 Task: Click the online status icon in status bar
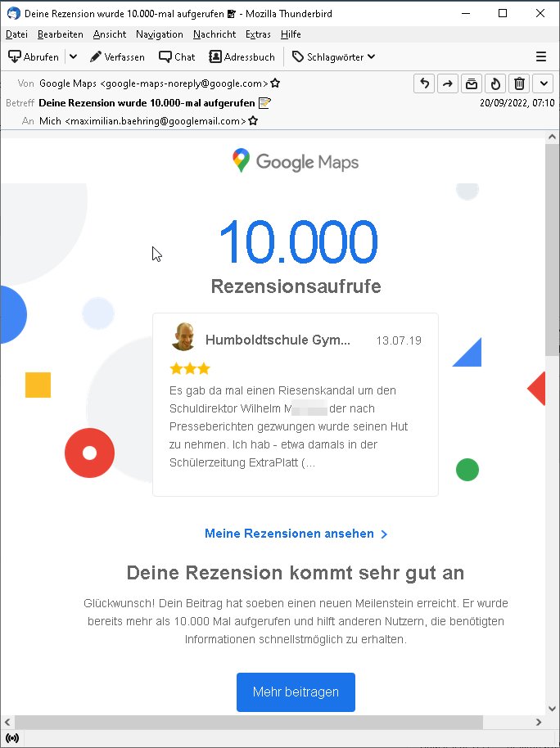click(x=13, y=738)
